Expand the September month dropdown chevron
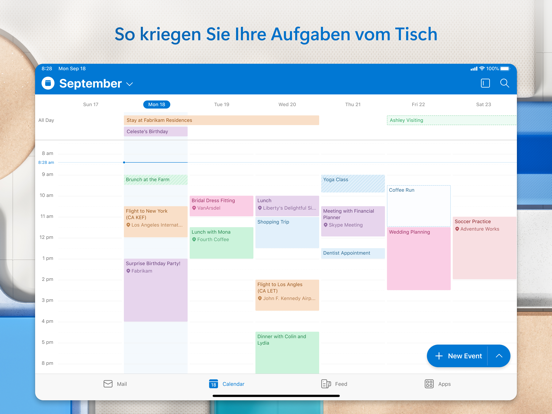 (130, 84)
